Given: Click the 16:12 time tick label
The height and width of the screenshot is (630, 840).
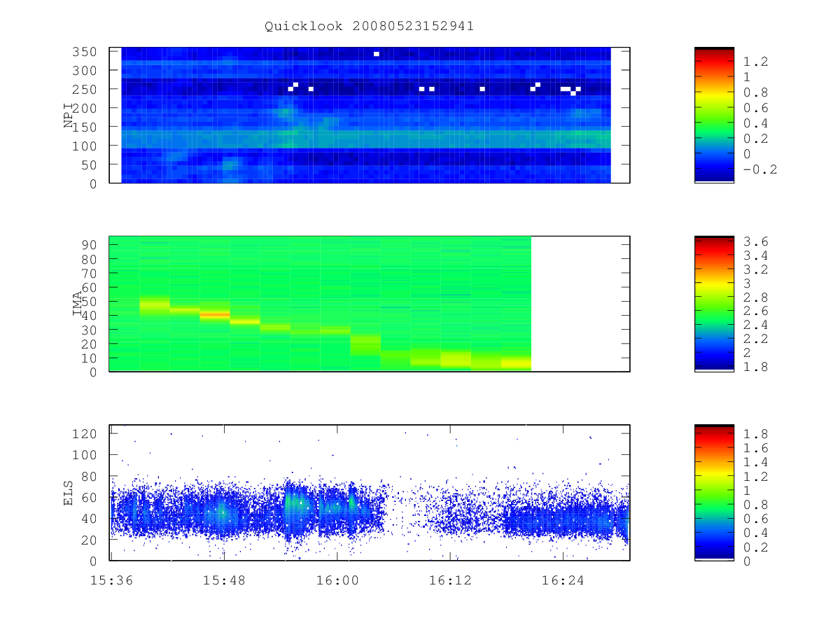Looking at the screenshot, I should click(449, 580).
